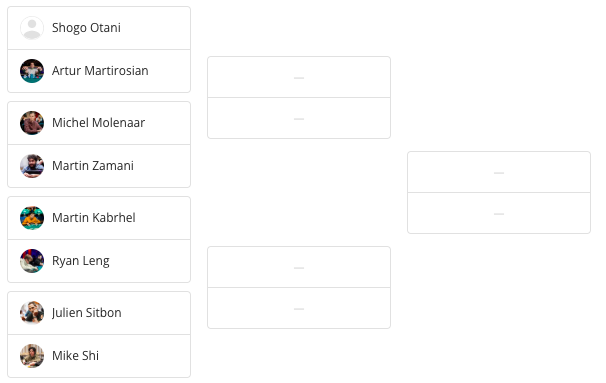Choose the Martin Kabrhel name
The width and height of the screenshot is (606, 383).
(94, 218)
